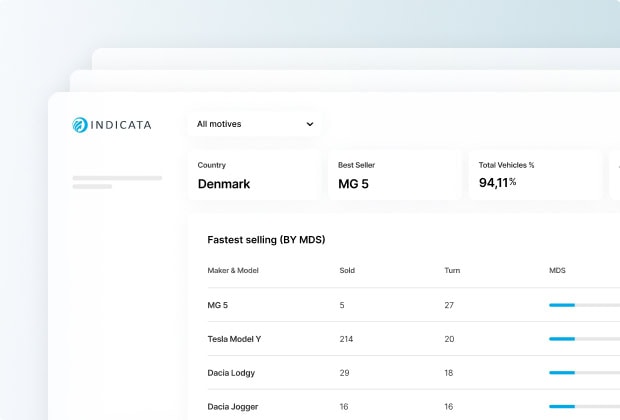This screenshot has width=620, height=420.
Task: Click the Tesla Model Y MDS bar
Action: (583, 339)
